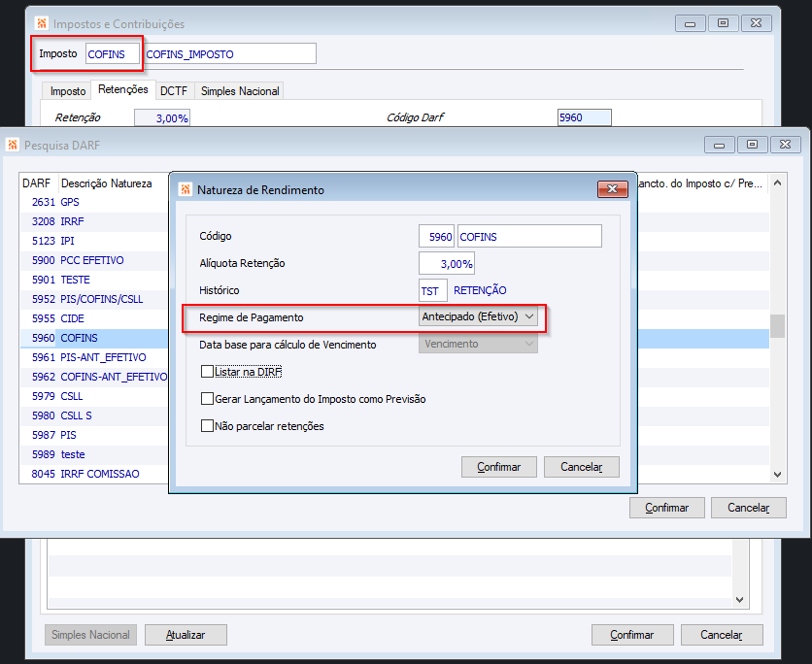The height and width of the screenshot is (664, 812).
Task: Click the Lancto. do Imposto column header
Action: pyautogui.click(x=701, y=183)
